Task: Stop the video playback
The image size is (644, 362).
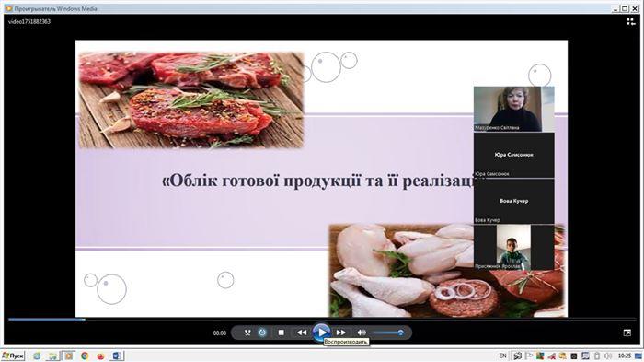Action: [x=281, y=333]
